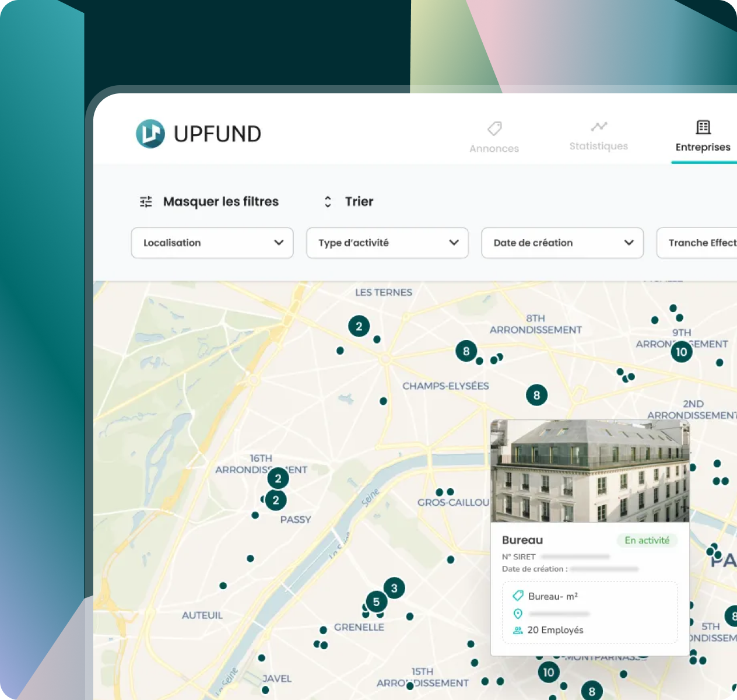
Task: Hide filters via Masquer les filtres
Action: point(209,202)
